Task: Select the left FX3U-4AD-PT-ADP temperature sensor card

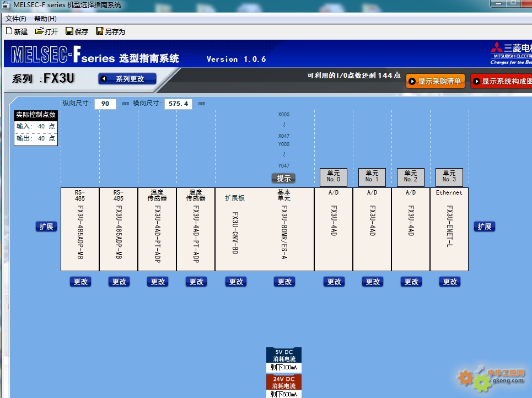Action: coord(157,229)
